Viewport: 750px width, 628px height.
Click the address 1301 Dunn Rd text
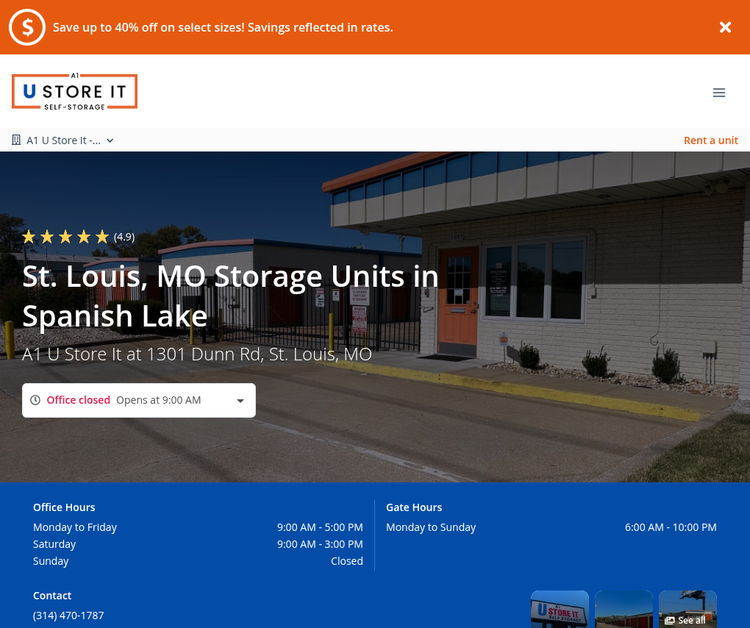[197, 354]
